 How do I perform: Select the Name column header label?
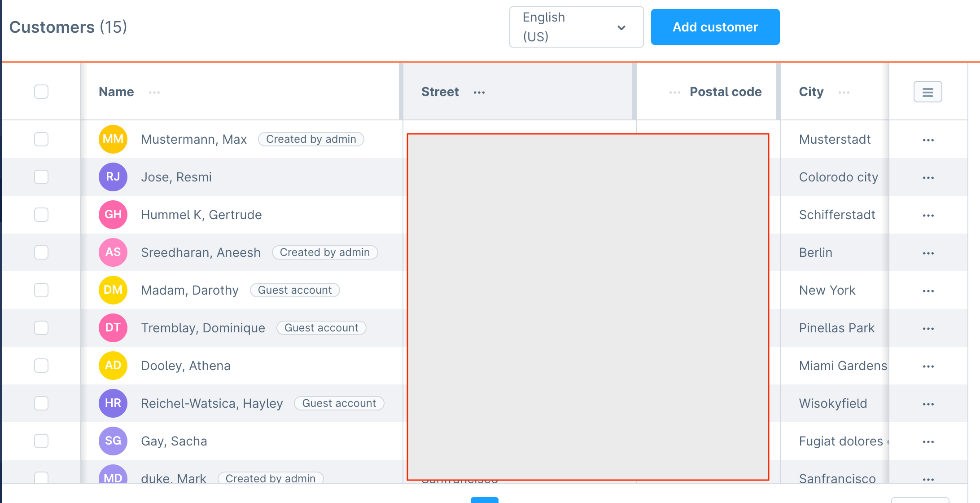[x=116, y=91]
